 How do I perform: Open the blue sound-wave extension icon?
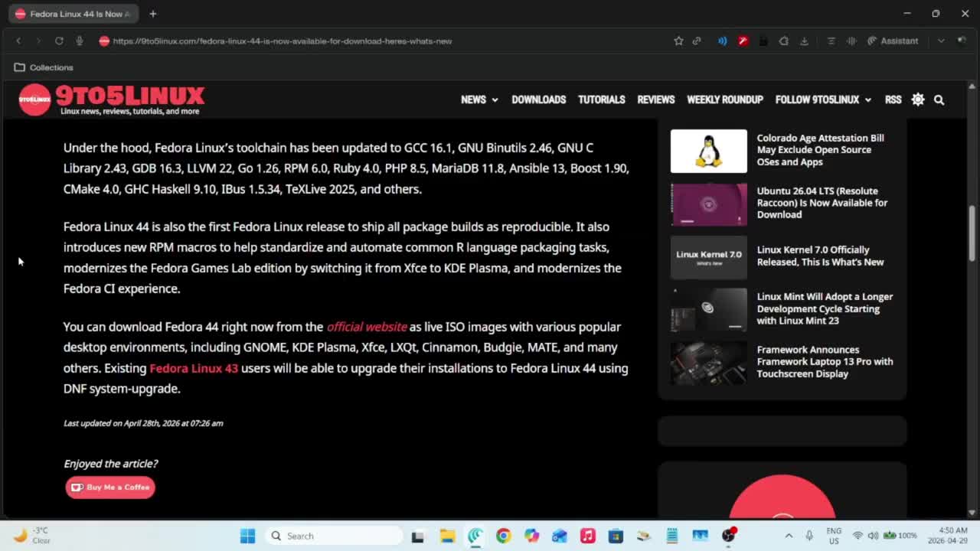(722, 41)
